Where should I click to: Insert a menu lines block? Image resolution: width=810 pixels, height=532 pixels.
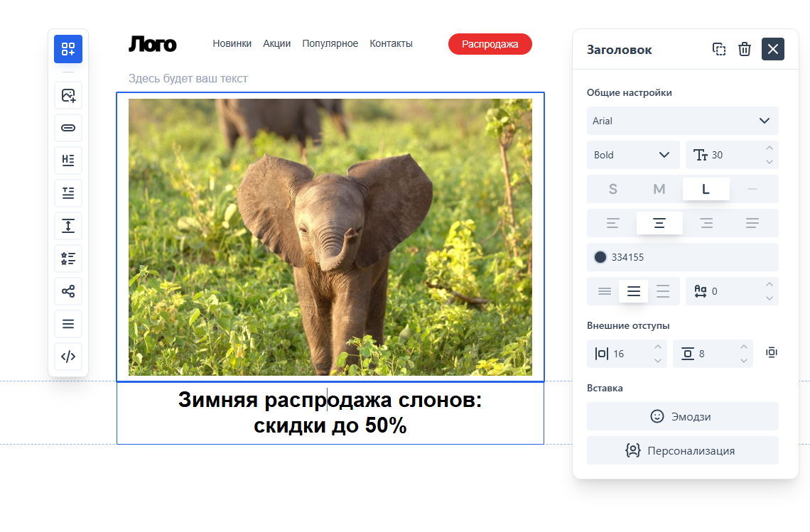click(68, 324)
